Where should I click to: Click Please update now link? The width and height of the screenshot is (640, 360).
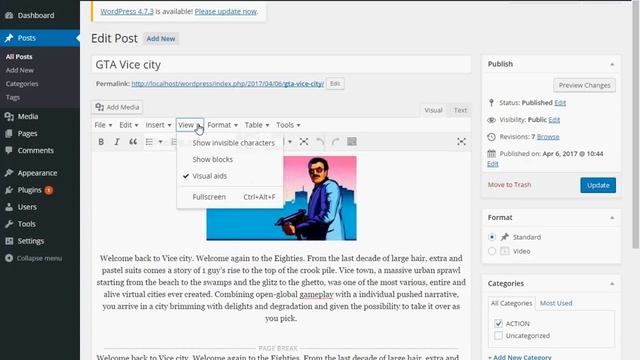pos(226,11)
